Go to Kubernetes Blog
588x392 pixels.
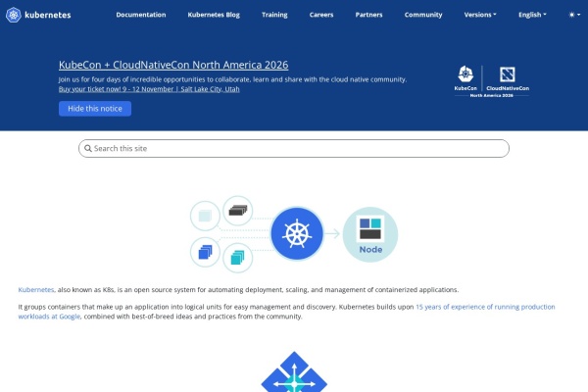[214, 15]
